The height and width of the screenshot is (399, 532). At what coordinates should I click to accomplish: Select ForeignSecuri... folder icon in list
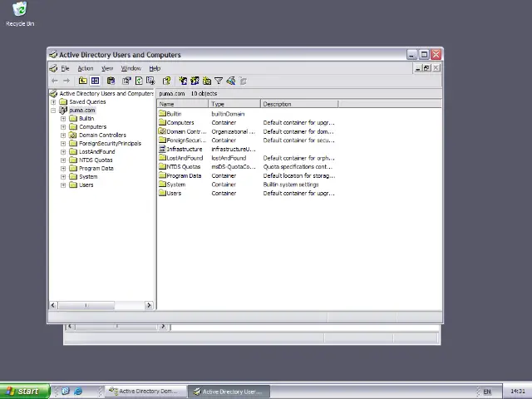(x=162, y=140)
